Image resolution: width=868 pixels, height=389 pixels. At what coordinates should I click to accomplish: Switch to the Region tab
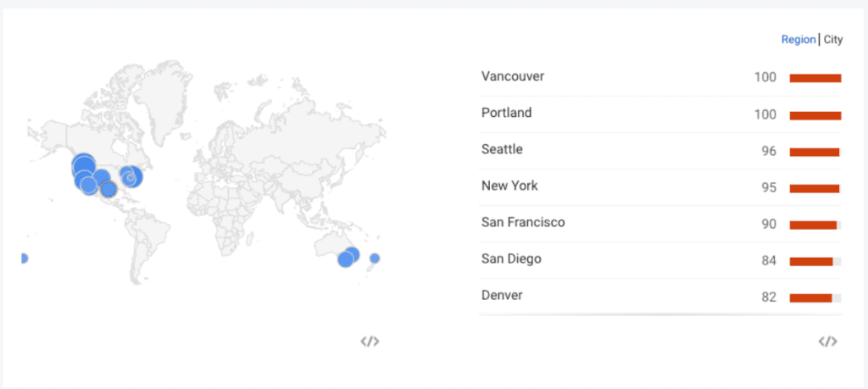pos(798,40)
